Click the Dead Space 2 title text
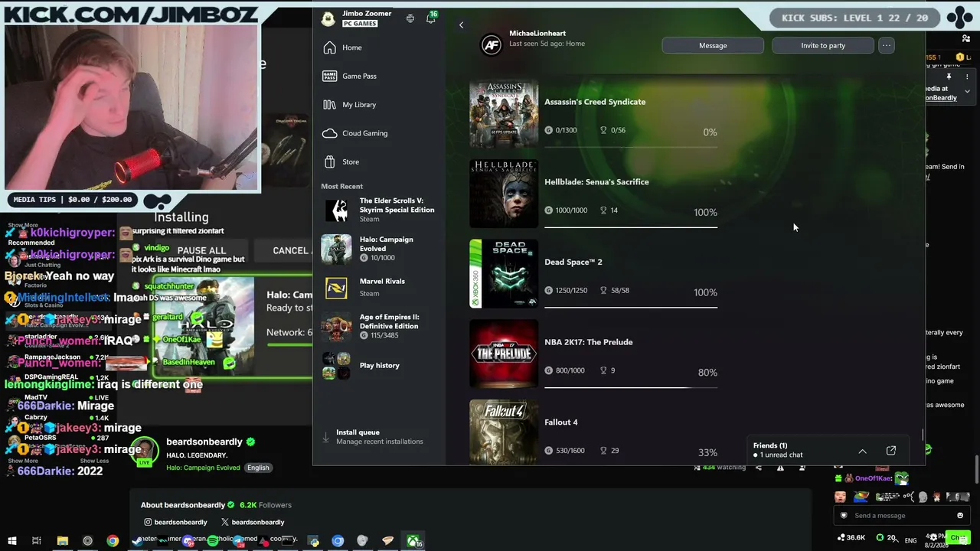 click(x=573, y=262)
